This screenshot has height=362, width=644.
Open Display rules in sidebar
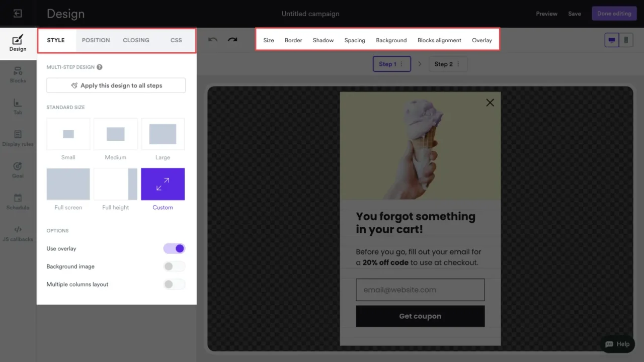(18, 138)
